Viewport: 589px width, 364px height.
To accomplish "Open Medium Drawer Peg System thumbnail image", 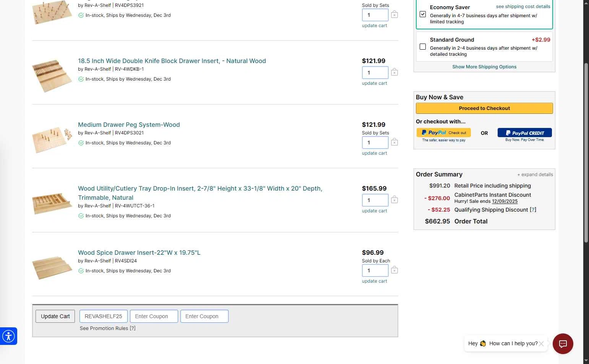I will pos(52,139).
